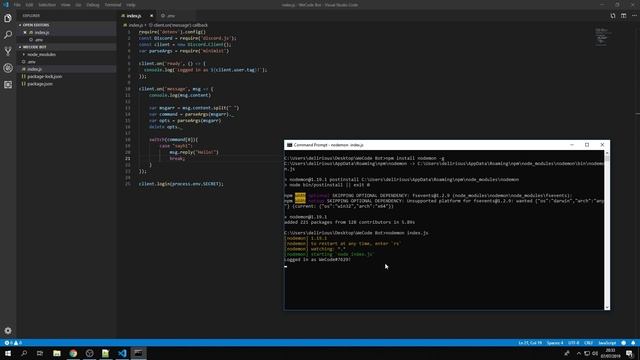Expand the node_modules folder
This screenshot has height=360, width=640.
[41, 54]
